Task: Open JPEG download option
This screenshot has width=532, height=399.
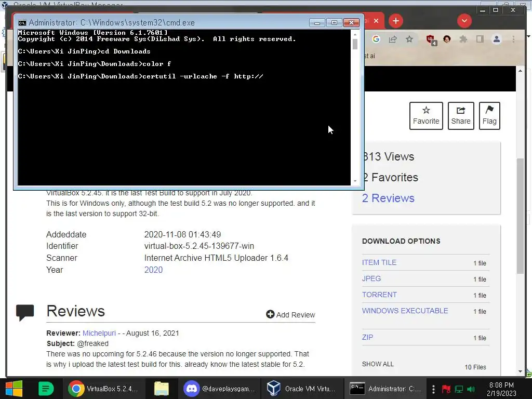Action: click(371, 278)
